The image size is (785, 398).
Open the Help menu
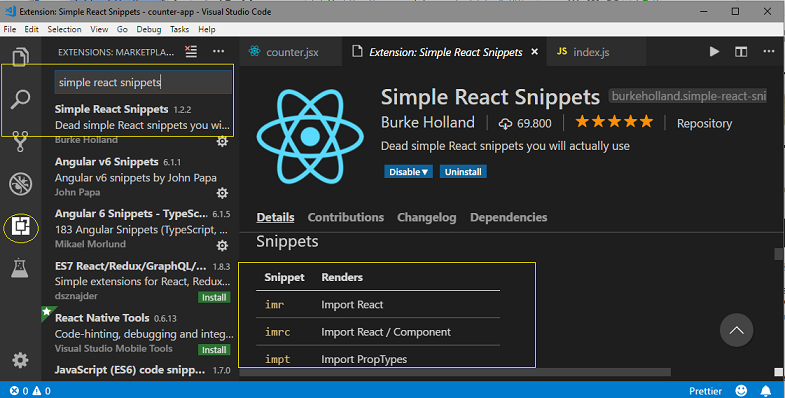(206, 30)
